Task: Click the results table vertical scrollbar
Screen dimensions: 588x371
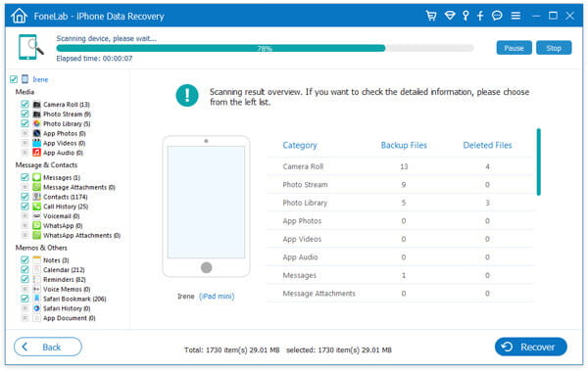Action: [538, 162]
